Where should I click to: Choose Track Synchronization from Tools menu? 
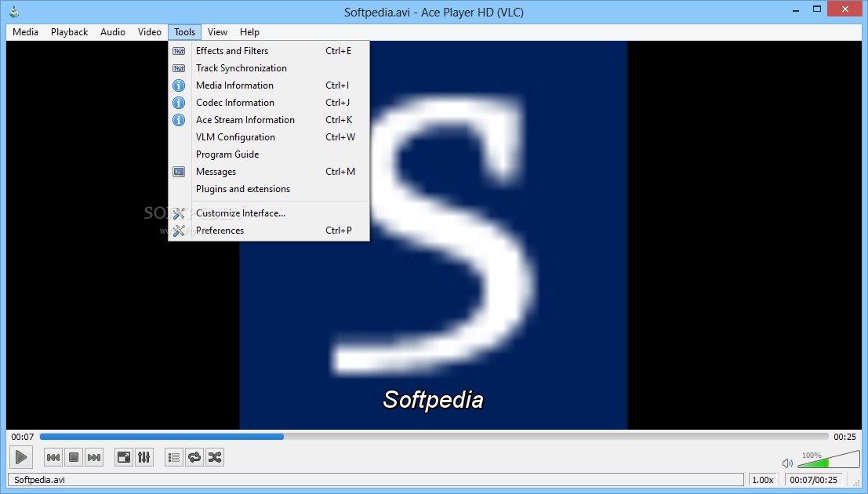coord(268,68)
